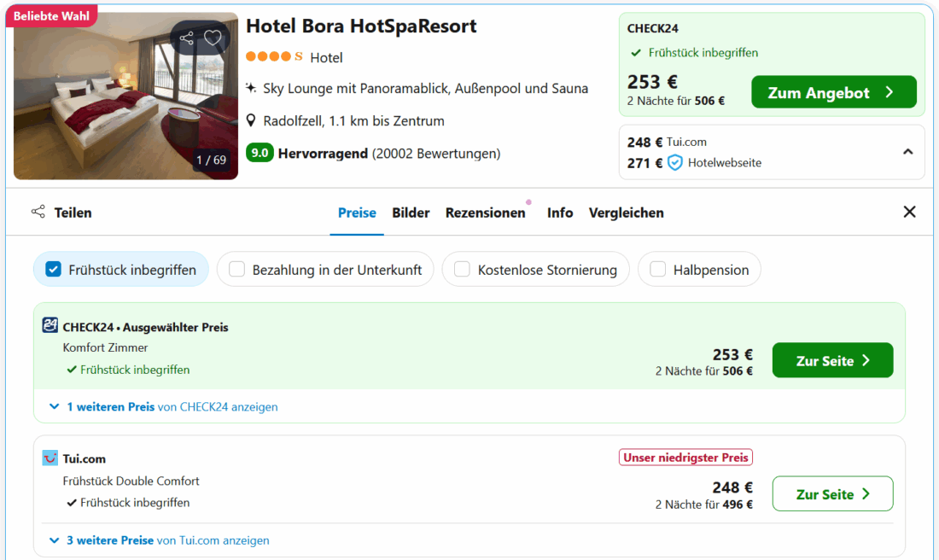Click the heart favorite icon on photo
The width and height of the screenshot is (939, 560).
[213, 38]
